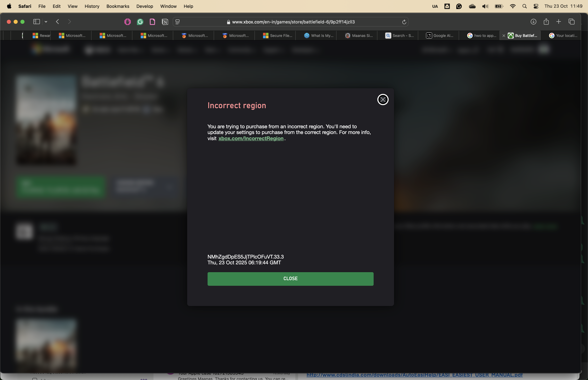Click the pink document extension icon
588x380 pixels.
point(152,22)
